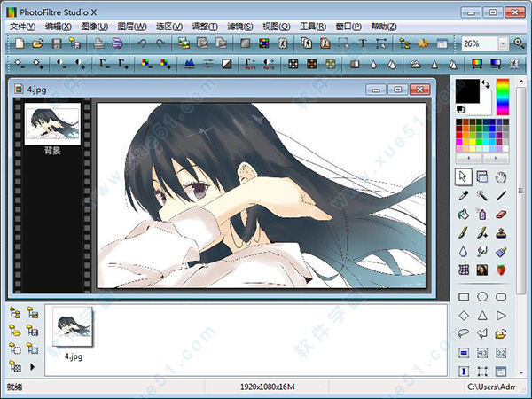Reset default colors small squares icon

pyautogui.click(x=460, y=109)
